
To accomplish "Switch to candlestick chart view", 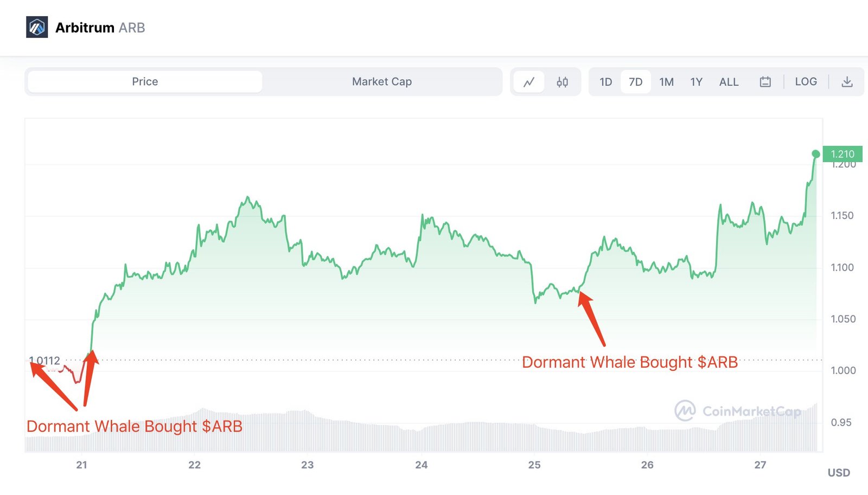I will pyautogui.click(x=563, y=82).
